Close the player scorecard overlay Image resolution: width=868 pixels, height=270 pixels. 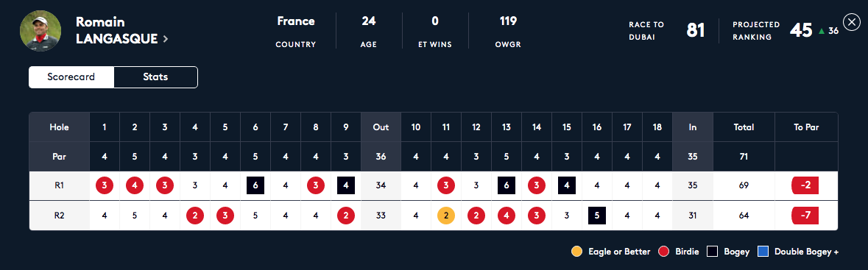[x=851, y=21]
